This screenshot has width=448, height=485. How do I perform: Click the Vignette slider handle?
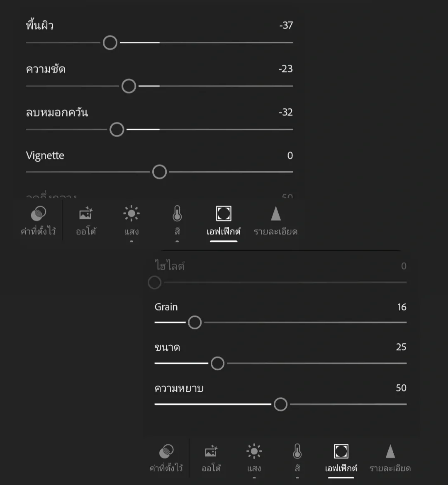(159, 171)
